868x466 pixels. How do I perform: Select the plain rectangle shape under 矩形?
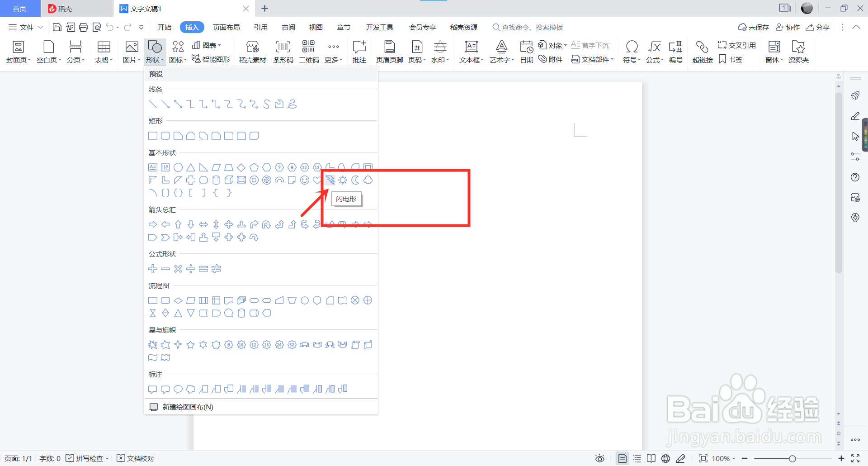click(153, 136)
